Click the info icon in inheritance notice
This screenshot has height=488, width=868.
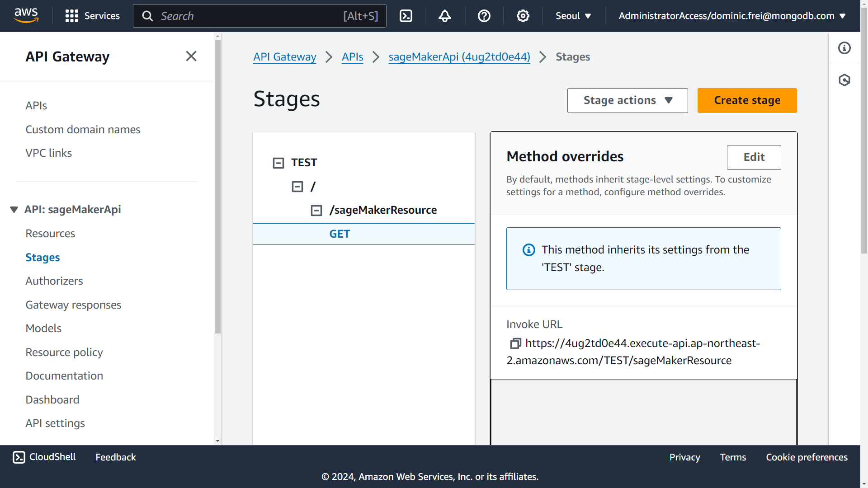pyautogui.click(x=529, y=250)
